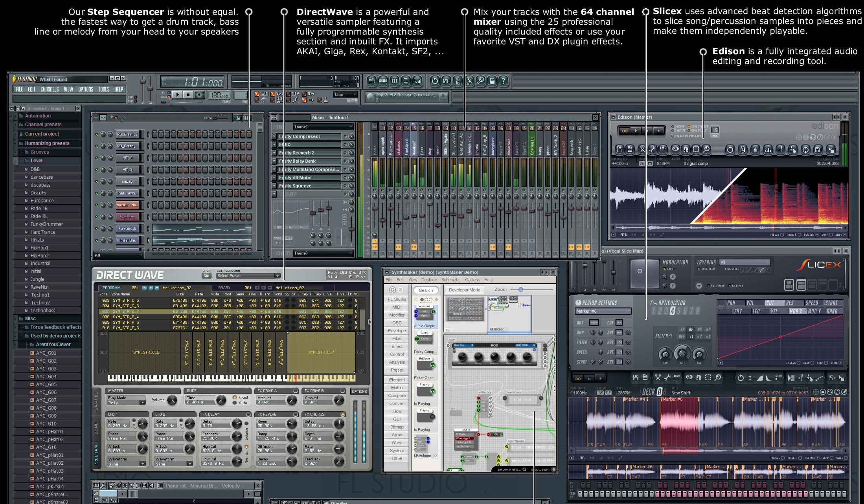The image size is (864, 504).
Task: Adjust the SynthMaker Zoom slider
Action: 531,290
